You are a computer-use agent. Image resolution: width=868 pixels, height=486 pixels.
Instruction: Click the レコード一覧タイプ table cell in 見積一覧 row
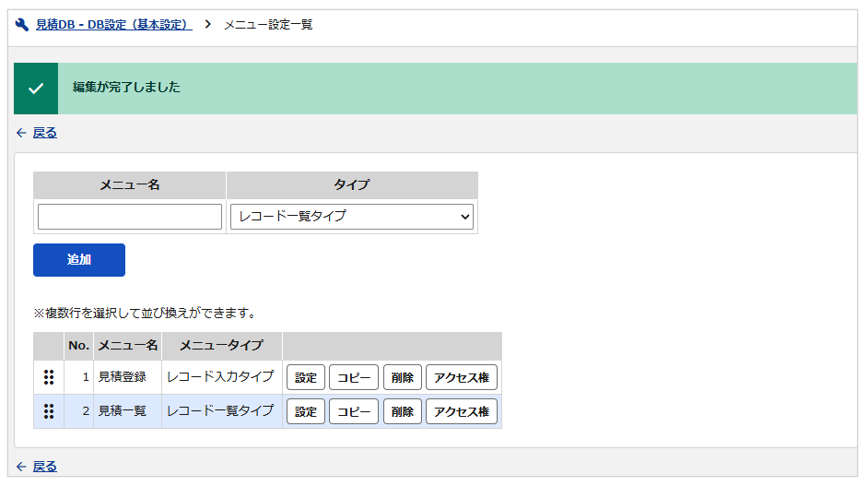pyautogui.click(x=221, y=411)
